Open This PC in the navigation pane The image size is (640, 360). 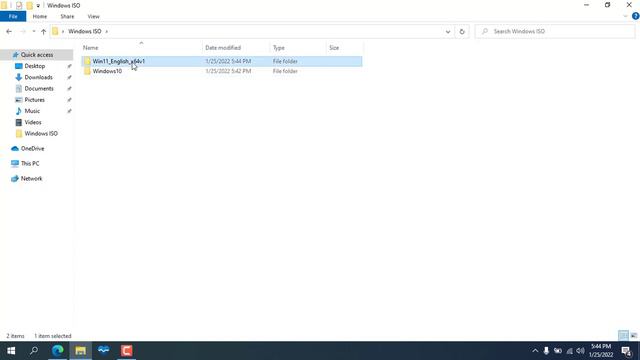coord(30,163)
